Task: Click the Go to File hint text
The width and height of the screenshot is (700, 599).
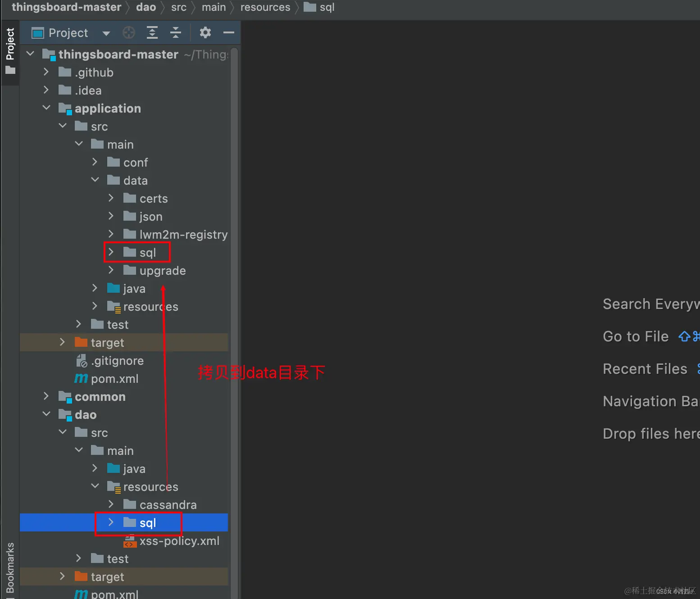Action: [636, 336]
